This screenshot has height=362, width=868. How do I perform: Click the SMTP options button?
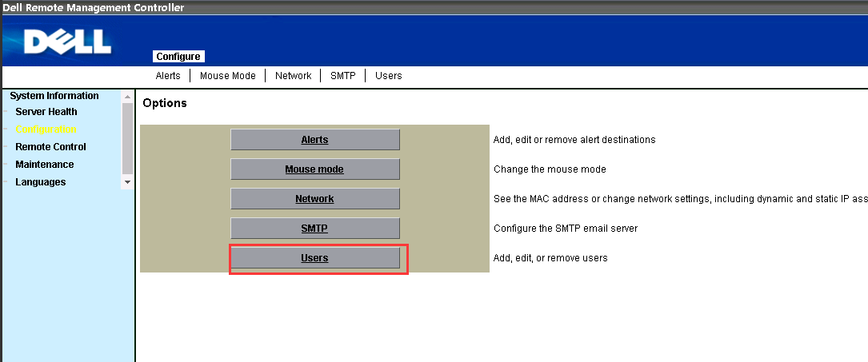pyautogui.click(x=315, y=229)
